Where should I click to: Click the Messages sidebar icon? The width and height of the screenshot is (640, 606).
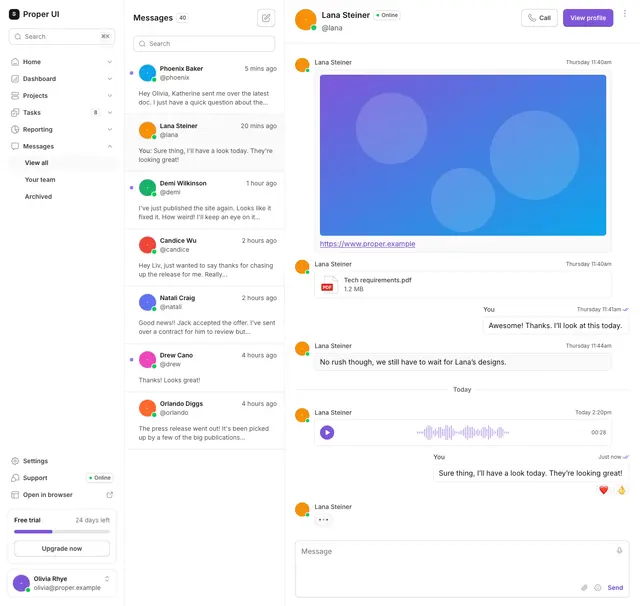(x=15, y=146)
